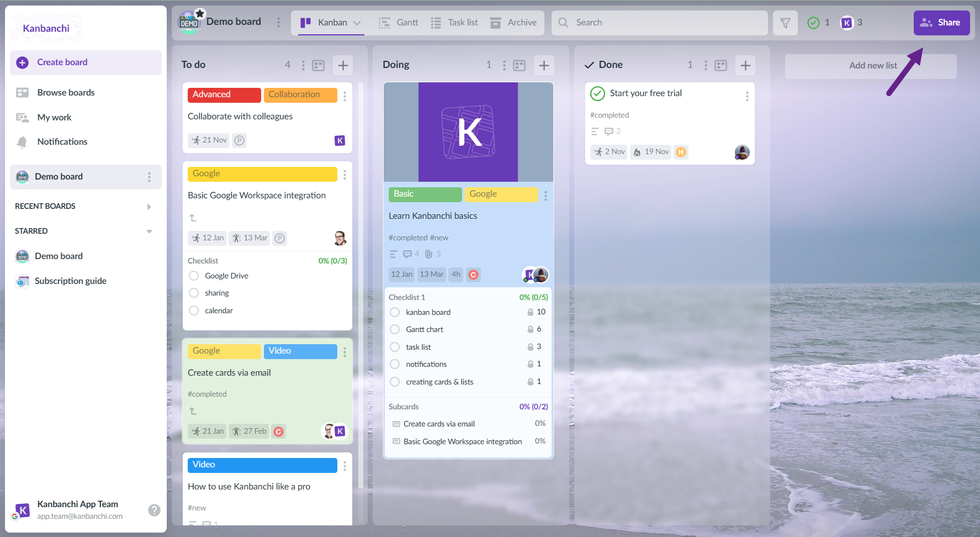
Task: Click the help question mark icon
Action: point(154,510)
